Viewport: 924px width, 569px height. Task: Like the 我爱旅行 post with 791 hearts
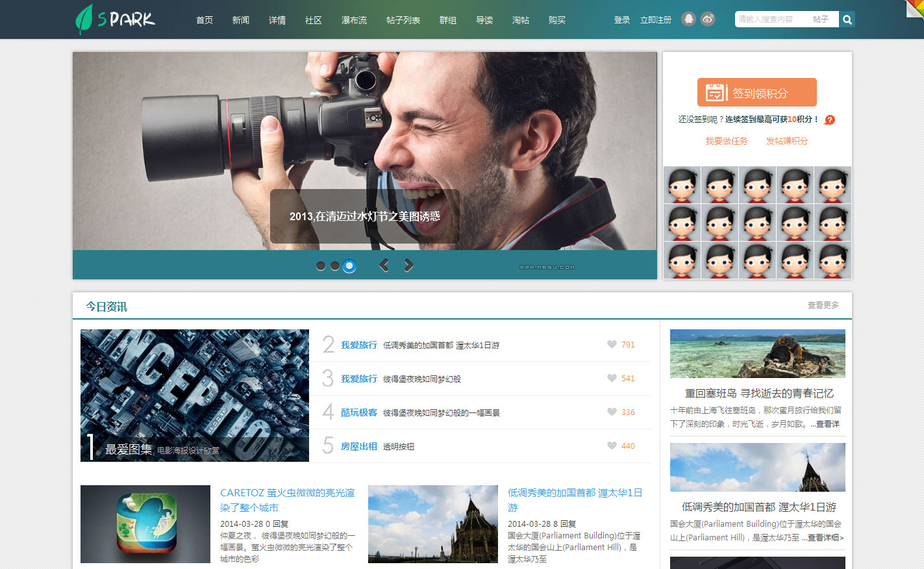[x=611, y=344]
